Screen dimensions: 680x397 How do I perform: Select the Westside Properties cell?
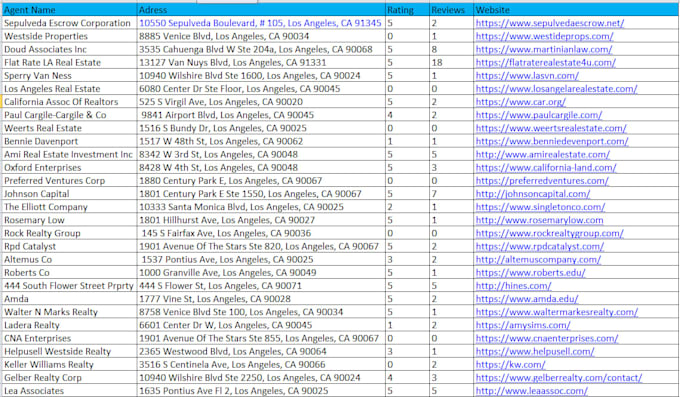pos(69,36)
